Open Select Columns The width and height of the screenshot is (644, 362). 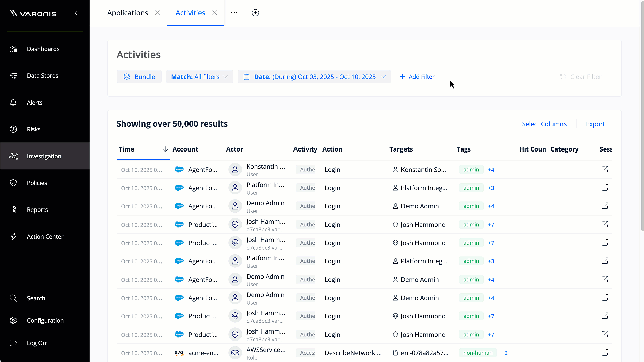click(544, 124)
